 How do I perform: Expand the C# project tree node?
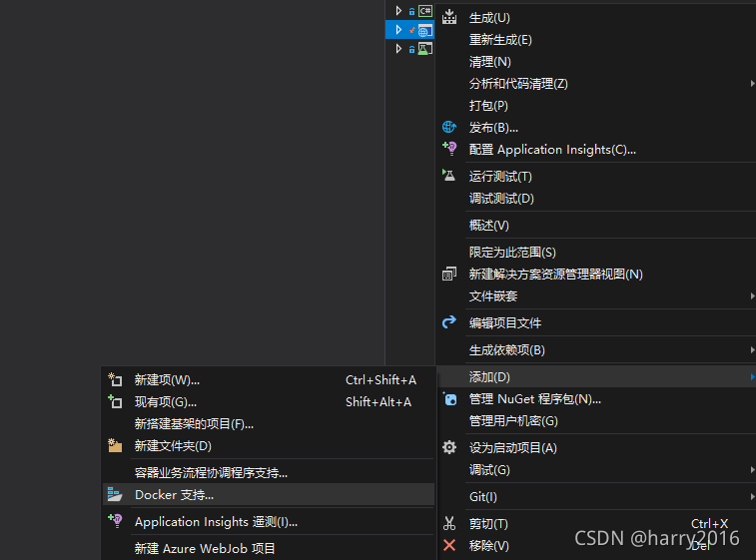coord(398,11)
